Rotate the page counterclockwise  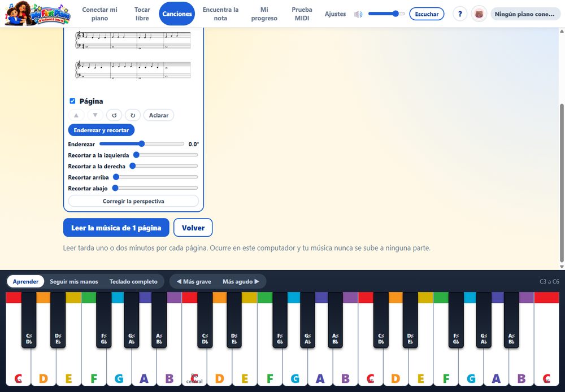pyautogui.click(x=114, y=115)
